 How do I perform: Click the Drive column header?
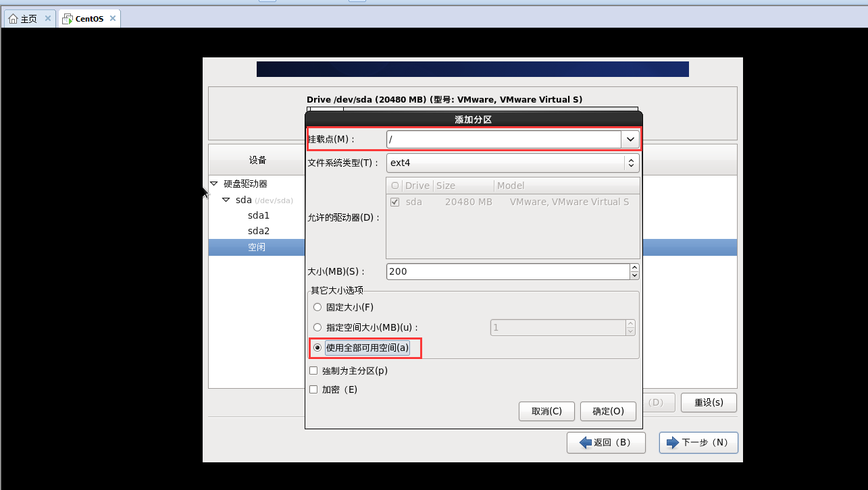417,186
